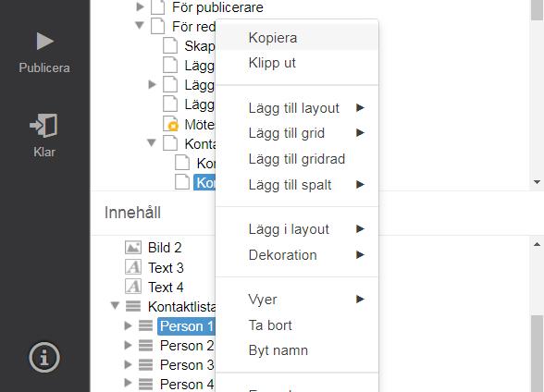544x392 pixels.
Task: Open the information circle icon
Action: click(x=44, y=357)
